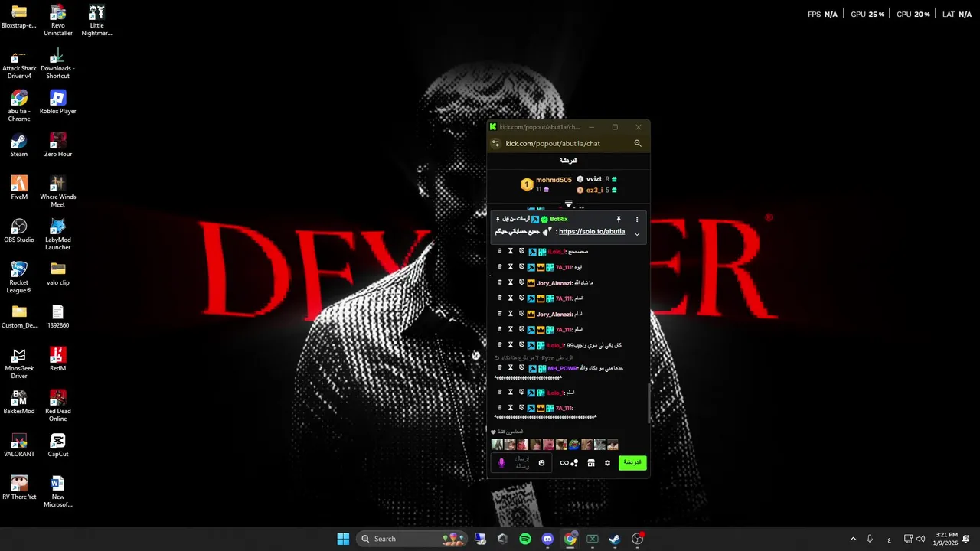Open site settings icon beside kick.com address
980x551 pixels.
point(495,143)
